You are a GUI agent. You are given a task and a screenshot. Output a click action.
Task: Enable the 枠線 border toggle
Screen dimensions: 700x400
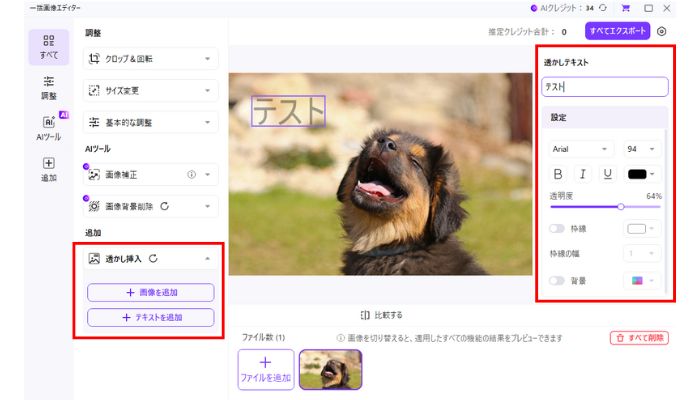[x=556, y=228]
